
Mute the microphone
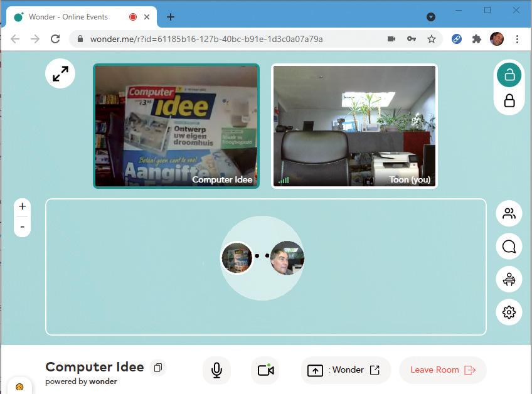tap(217, 370)
